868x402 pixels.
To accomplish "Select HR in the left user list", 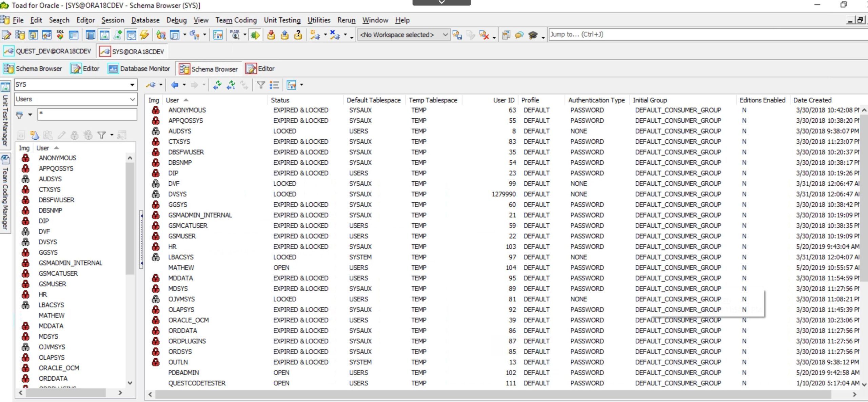I will tap(43, 295).
